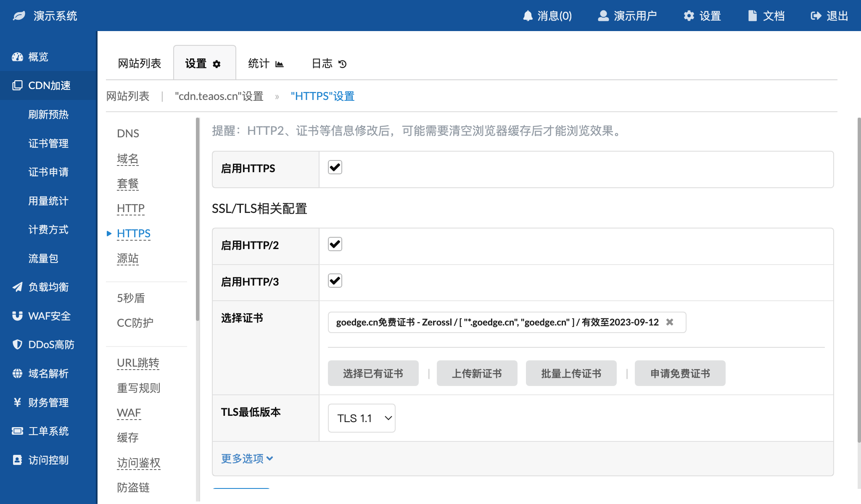Click apply for free certificate button

[x=680, y=373]
